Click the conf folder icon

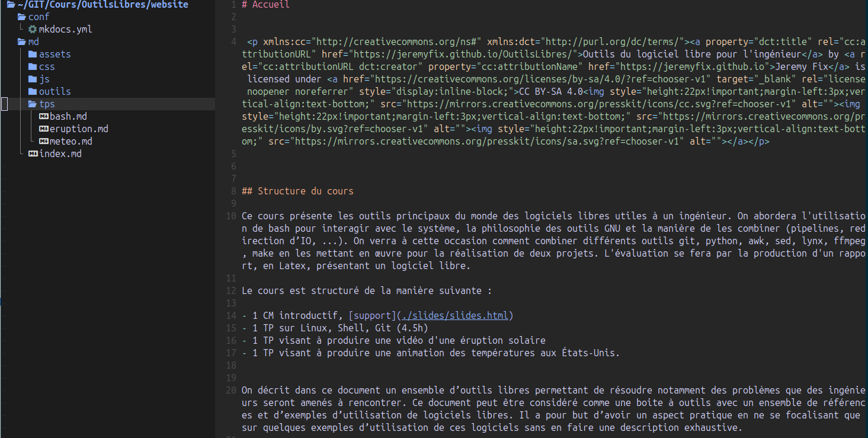tap(22, 17)
